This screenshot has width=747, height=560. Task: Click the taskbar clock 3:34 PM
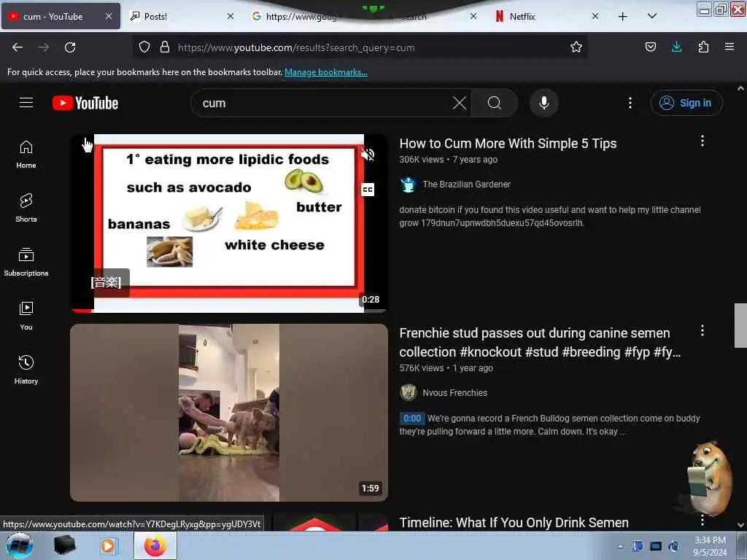pyautogui.click(x=710, y=546)
